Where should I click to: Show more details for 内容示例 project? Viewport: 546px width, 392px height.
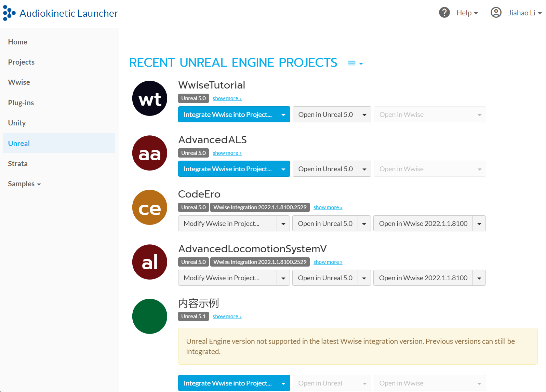pyautogui.click(x=227, y=316)
